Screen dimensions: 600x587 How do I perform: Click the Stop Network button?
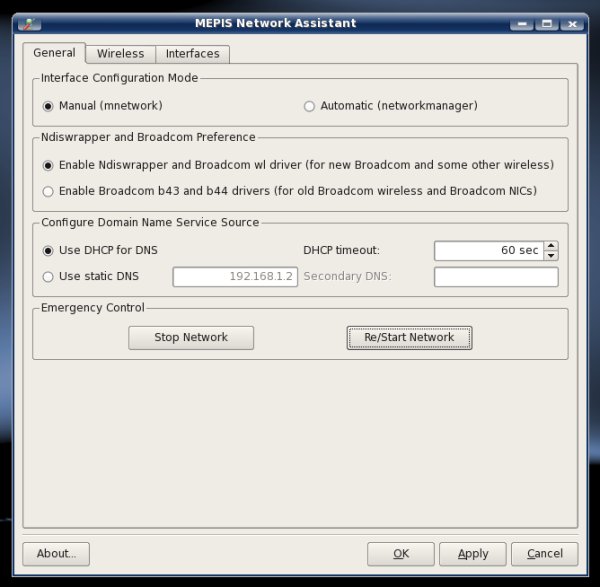click(x=191, y=338)
